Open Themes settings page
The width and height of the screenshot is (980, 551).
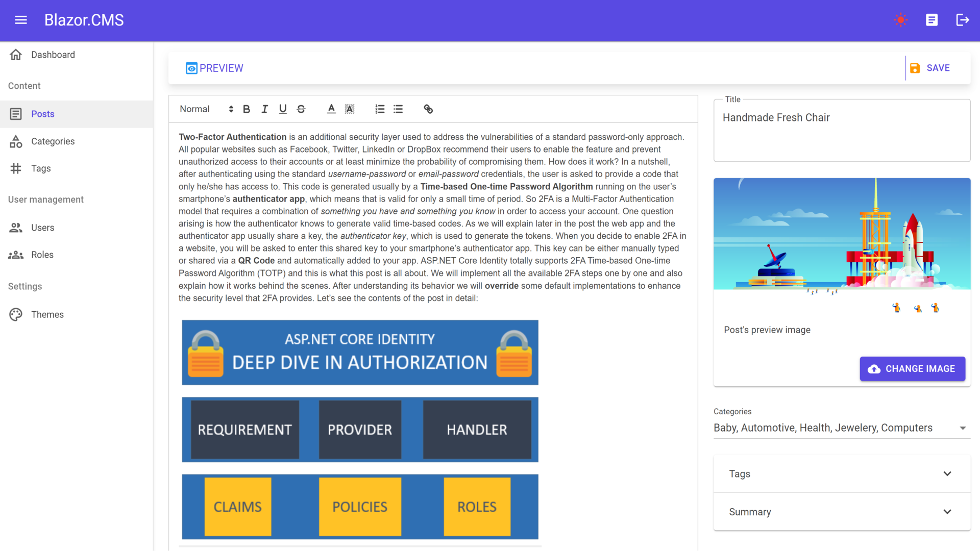tap(47, 315)
